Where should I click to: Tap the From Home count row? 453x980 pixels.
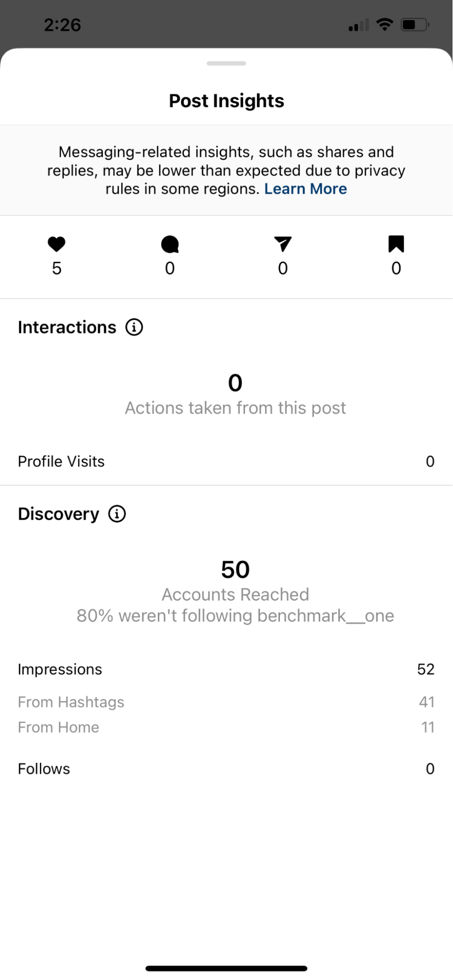coord(226,728)
